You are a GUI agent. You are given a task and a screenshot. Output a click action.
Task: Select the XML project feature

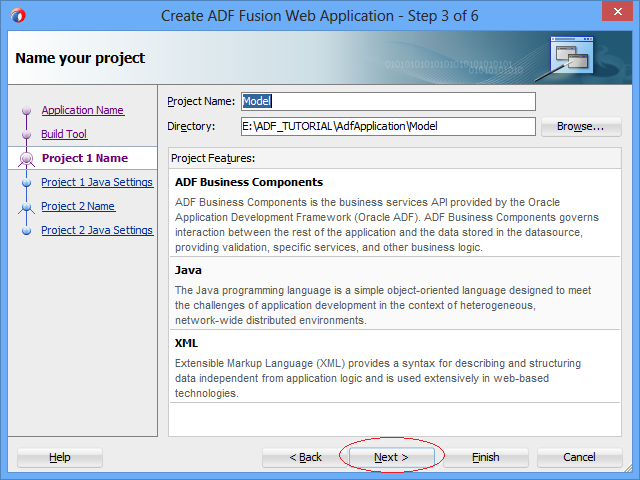click(x=395, y=367)
